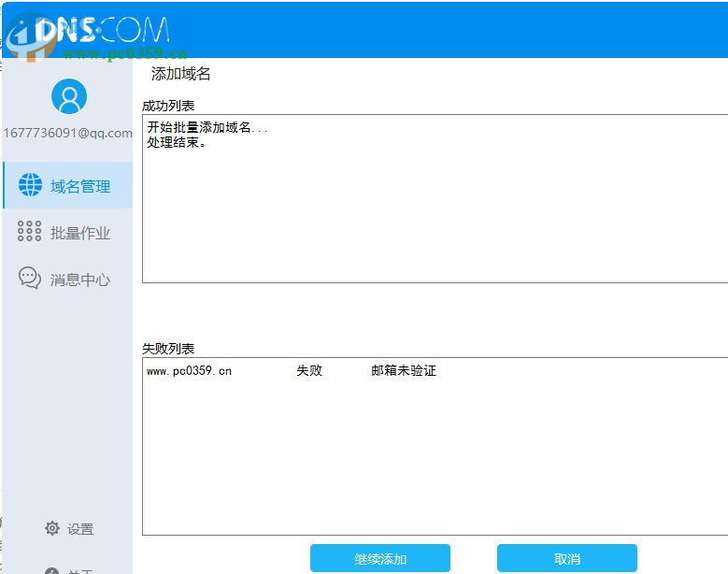Open the 域名管理 menu item
The width and height of the screenshot is (728, 574).
pos(68,185)
